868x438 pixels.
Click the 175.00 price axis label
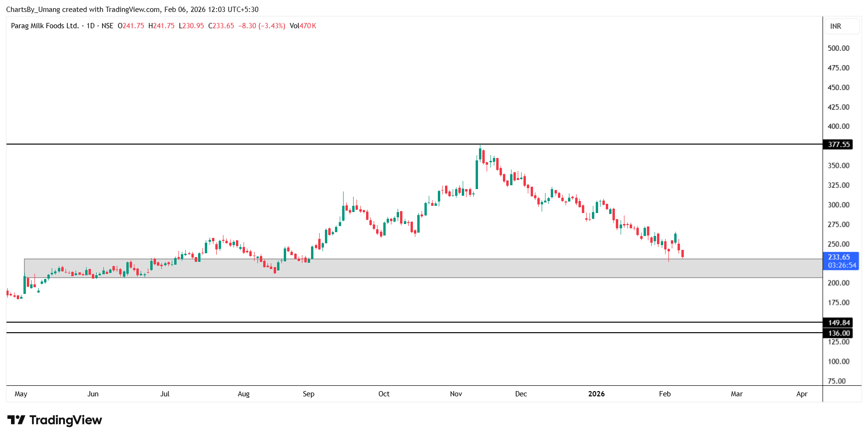(x=838, y=303)
